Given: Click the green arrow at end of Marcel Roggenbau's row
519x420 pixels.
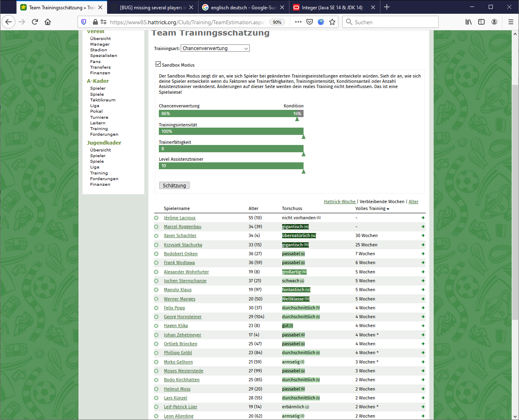Looking at the screenshot, I should click(x=423, y=227).
